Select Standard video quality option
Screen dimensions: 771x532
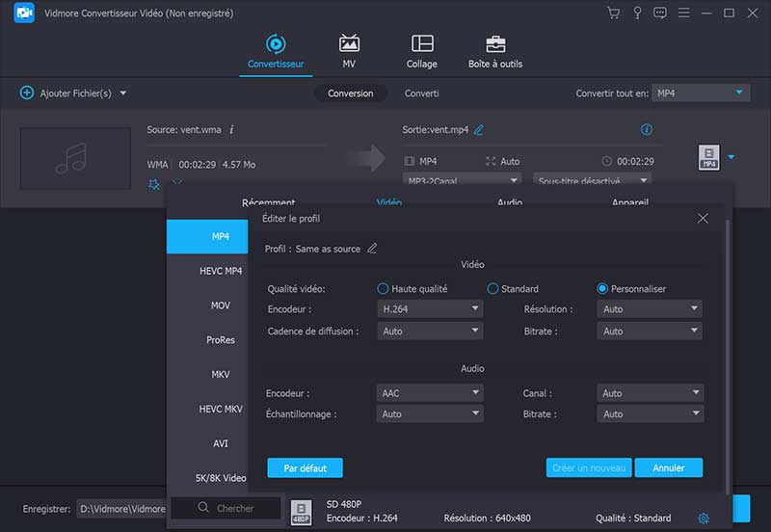click(x=492, y=289)
